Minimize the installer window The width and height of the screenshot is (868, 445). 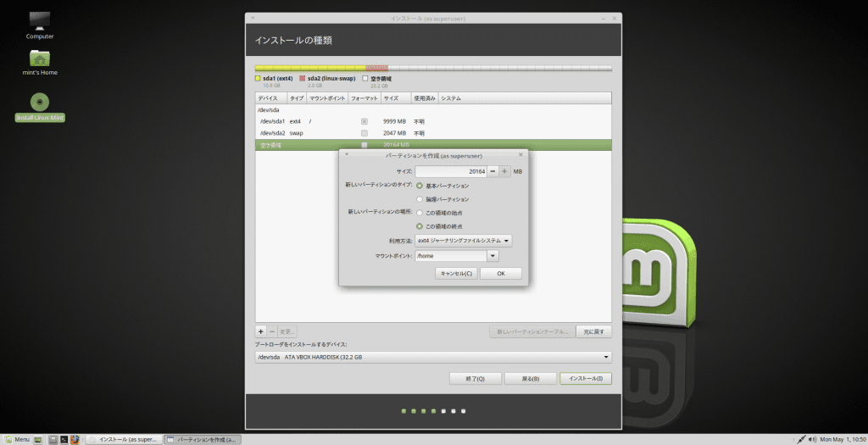point(604,19)
